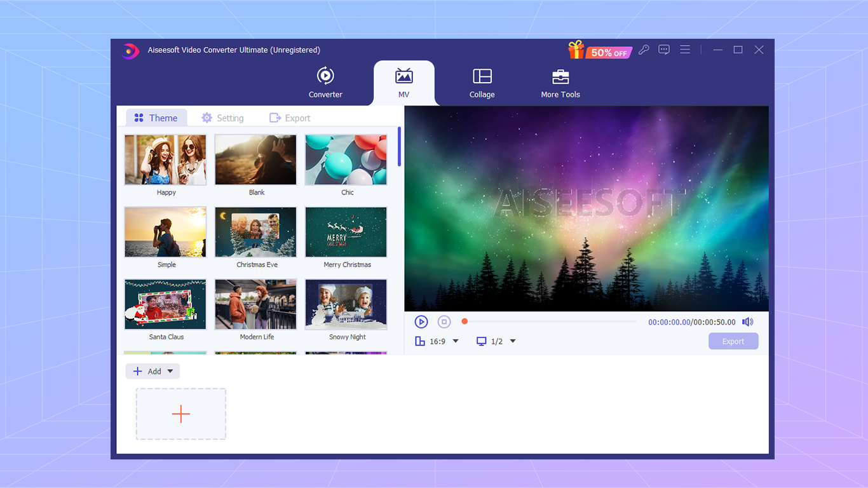Switch to the Collage tool

click(482, 83)
